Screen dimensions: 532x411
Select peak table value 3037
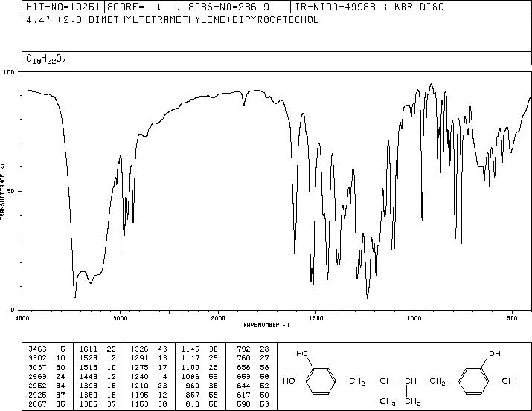pyautogui.click(x=37, y=367)
